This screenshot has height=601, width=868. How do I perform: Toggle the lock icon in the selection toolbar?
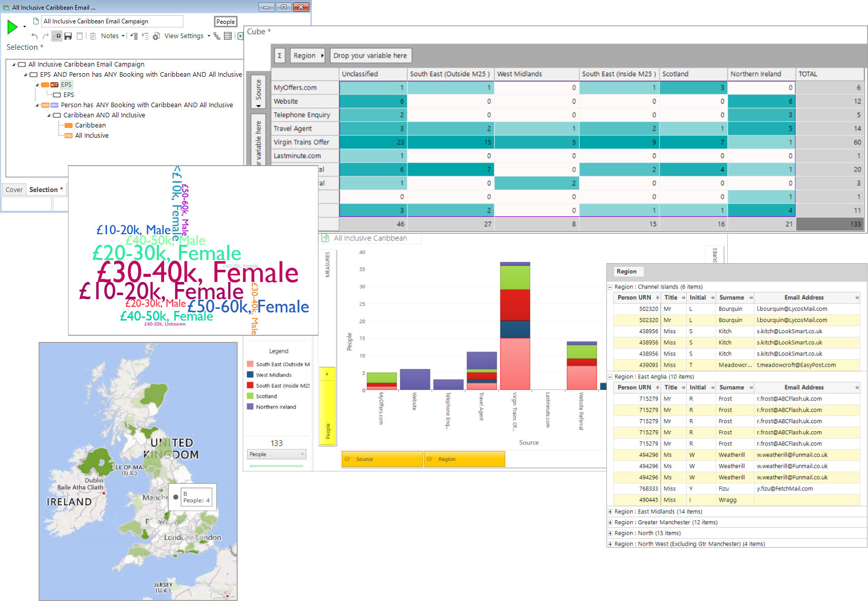[x=57, y=36]
